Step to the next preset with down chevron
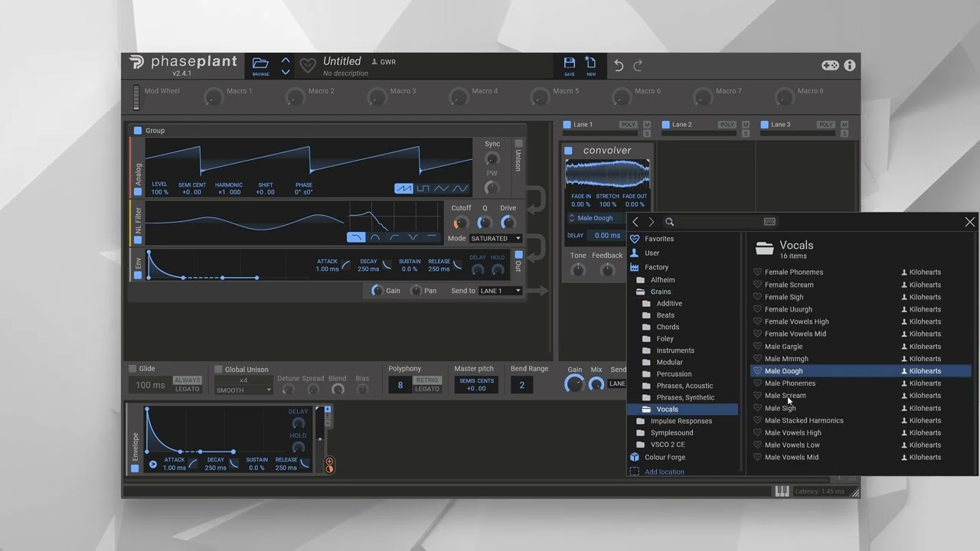This screenshot has width=980, height=551. 286,72
